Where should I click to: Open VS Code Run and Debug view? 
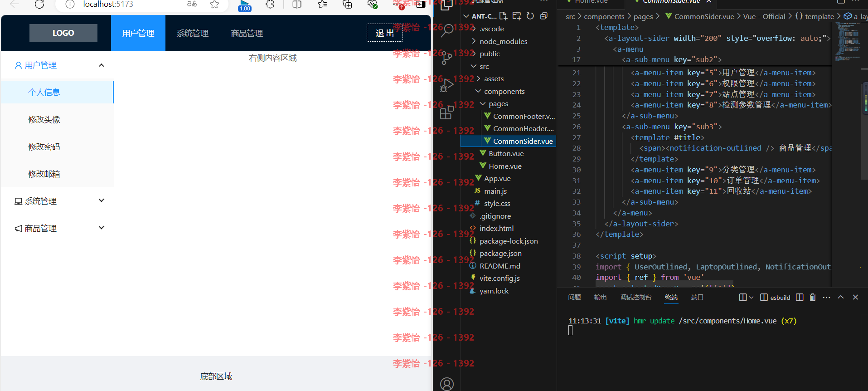(x=446, y=85)
